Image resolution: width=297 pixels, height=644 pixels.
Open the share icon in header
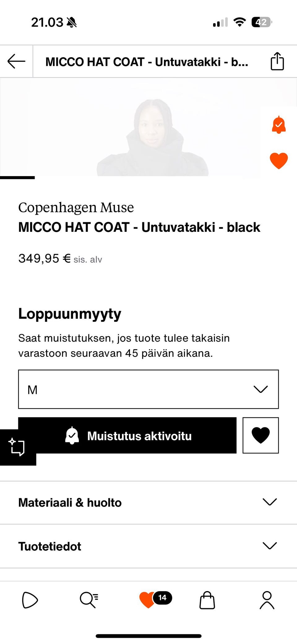coord(277,61)
